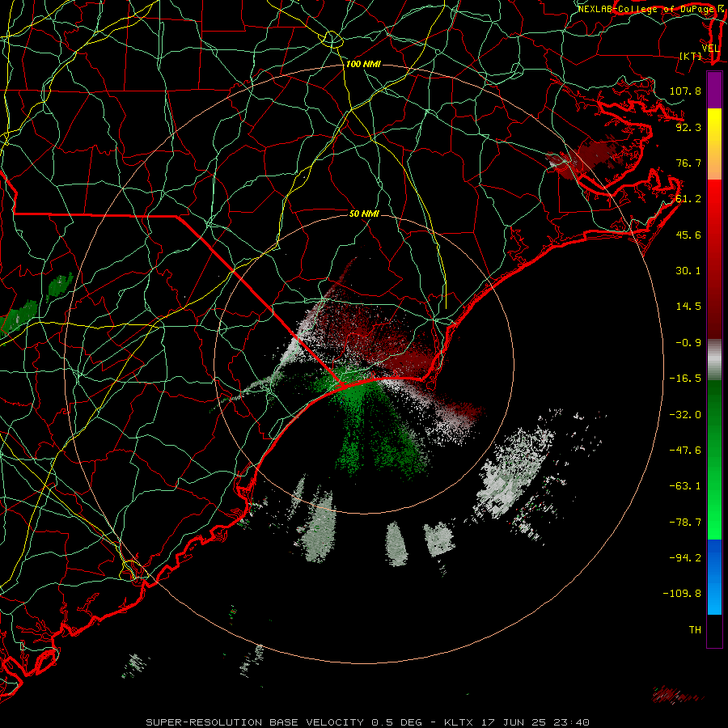
Task: Click the 30.1 velocity scale value
Action: point(688,271)
